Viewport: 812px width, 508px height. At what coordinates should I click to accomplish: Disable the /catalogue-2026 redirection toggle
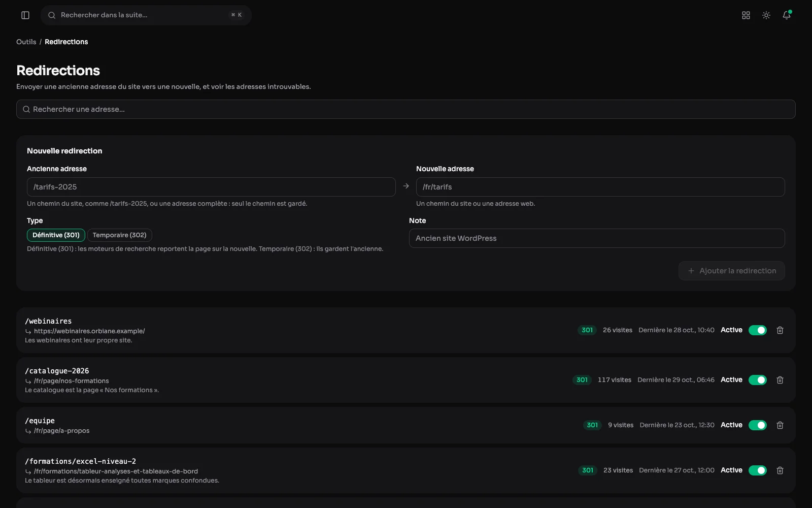[758, 380]
